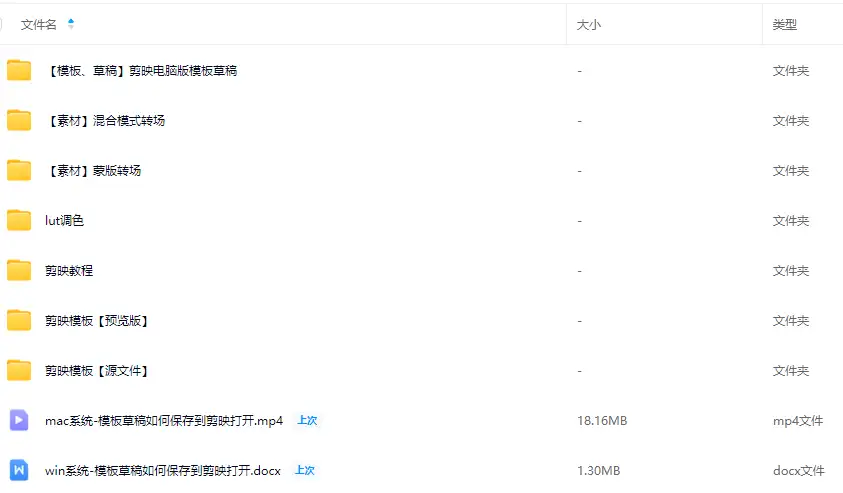Click the mp4 video file icon

click(19, 420)
